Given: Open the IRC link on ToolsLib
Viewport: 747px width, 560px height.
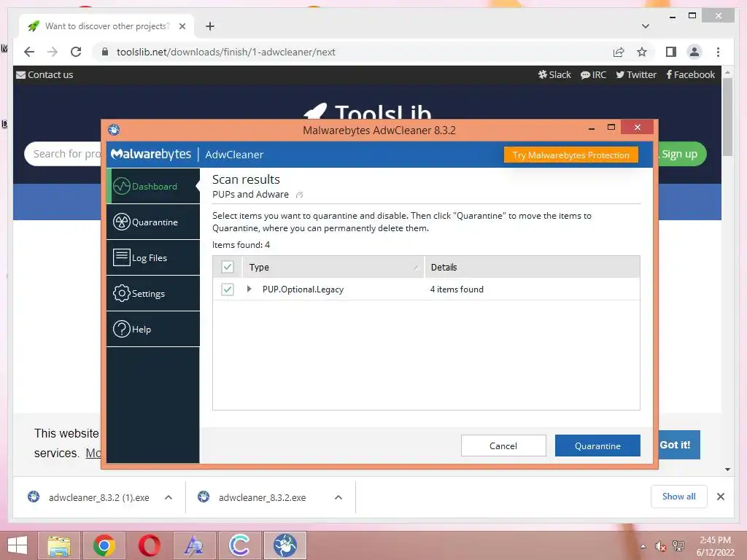Looking at the screenshot, I should coord(593,75).
